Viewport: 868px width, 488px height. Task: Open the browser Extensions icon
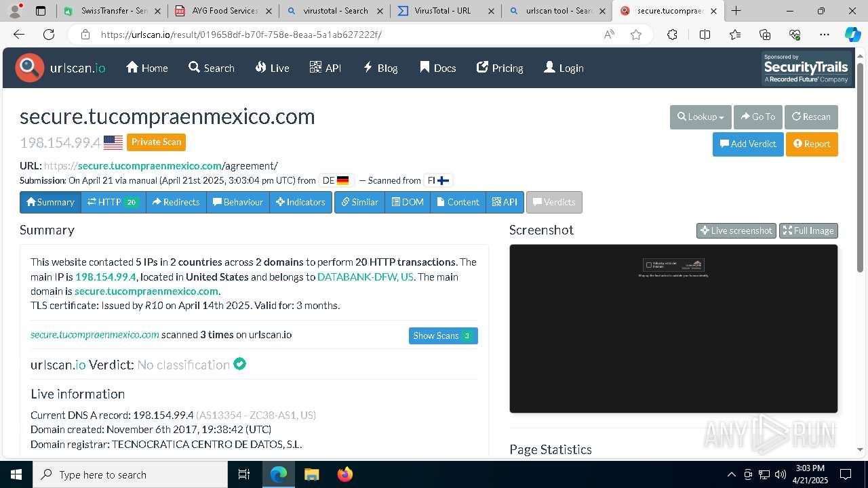click(672, 35)
